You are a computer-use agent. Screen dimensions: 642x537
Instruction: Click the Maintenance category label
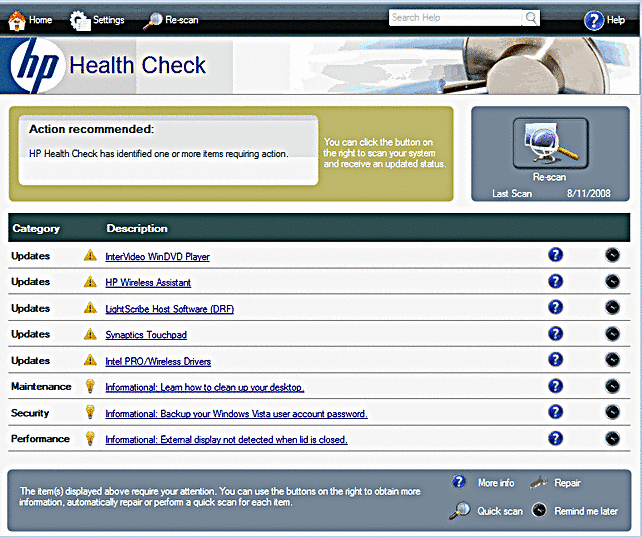pyautogui.click(x=41, y=386)
